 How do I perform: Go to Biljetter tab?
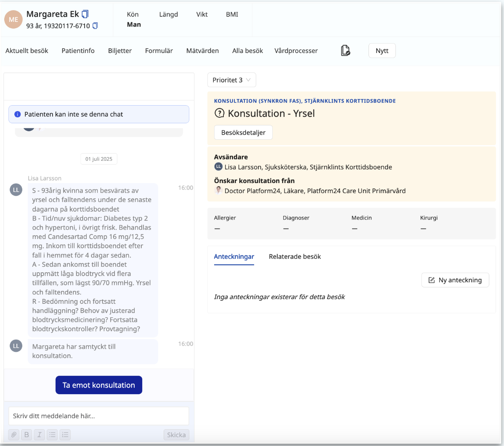pos(120,51)
